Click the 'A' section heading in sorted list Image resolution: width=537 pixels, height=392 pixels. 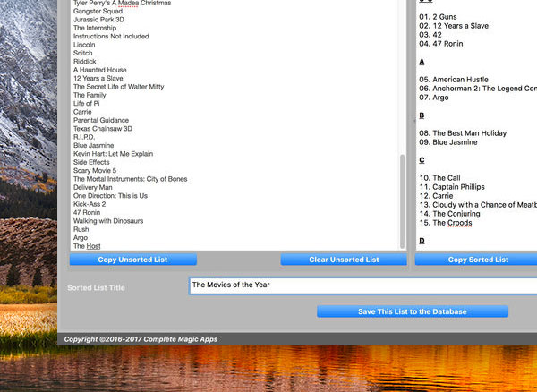422,62
